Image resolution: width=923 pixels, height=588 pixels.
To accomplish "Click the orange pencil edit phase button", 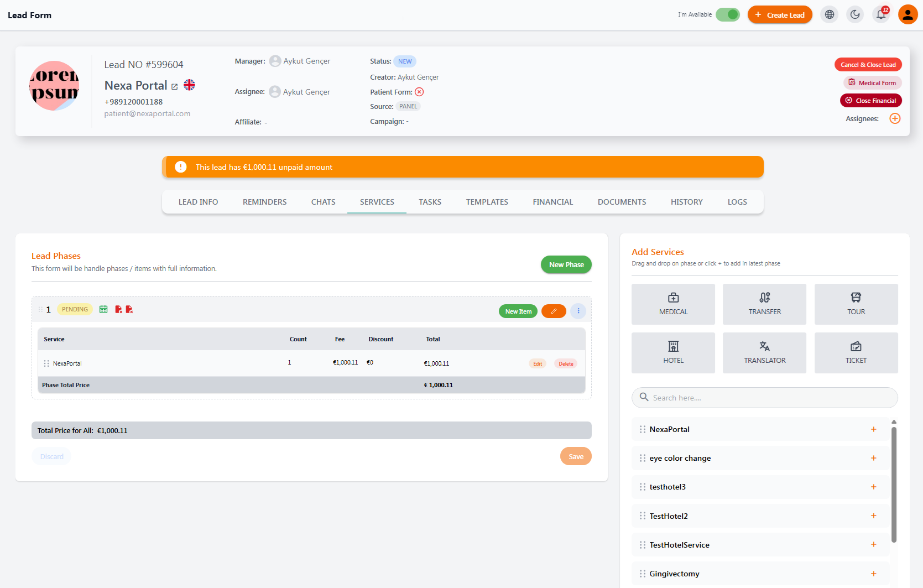I will coord(554,311).
